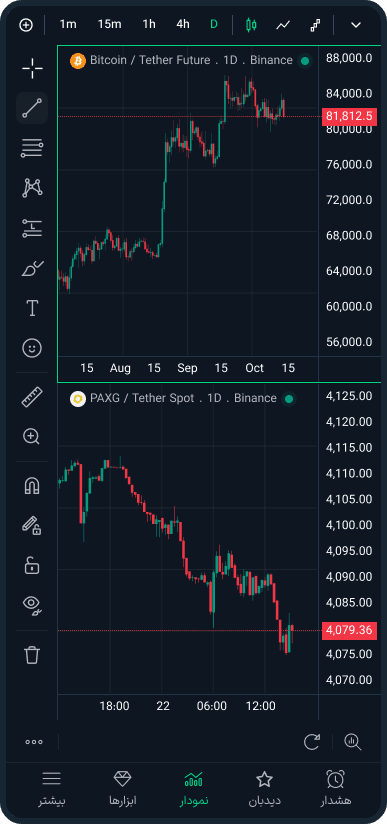
Task: Select the 1m timeframe
Action: pyautogui.click(x=68, y=24)
